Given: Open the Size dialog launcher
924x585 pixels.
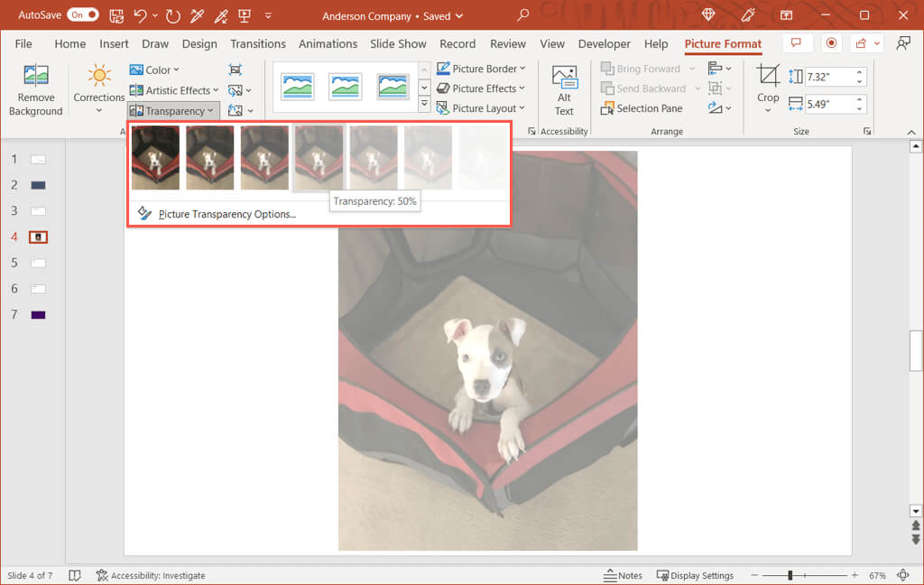Looking at the screenshot, I should (x=867, y=131).
